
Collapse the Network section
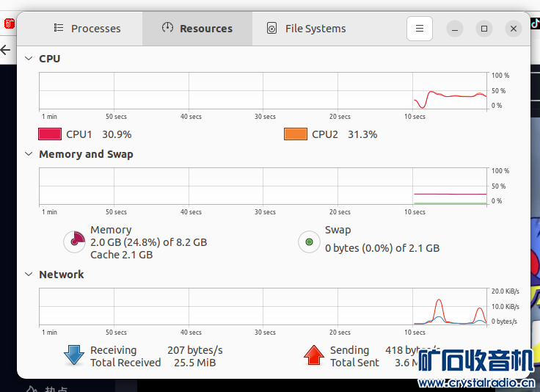pyautogui.click(x=29, y=275)
